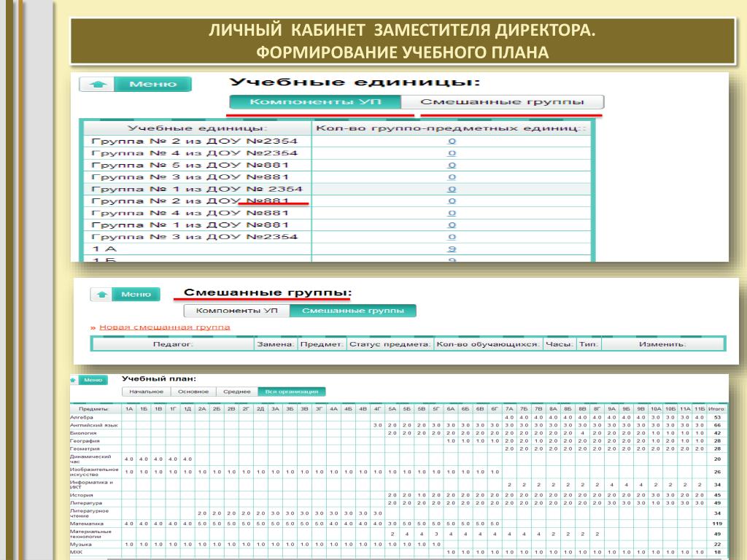Select the Литература subject row
Image resolution: width=747 pixels, height=560 pixels.
point(399,503)
